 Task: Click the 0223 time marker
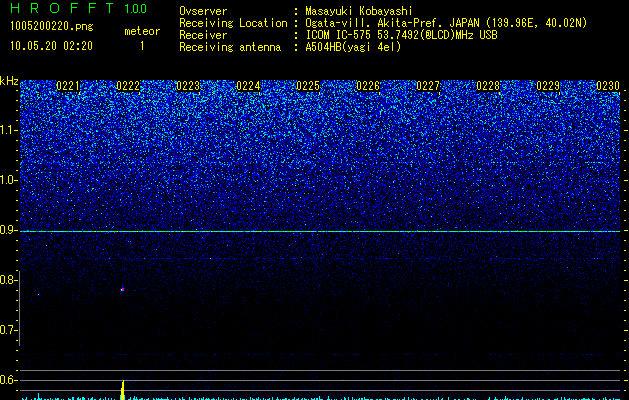pyautogui.click(x=188, y=86)
